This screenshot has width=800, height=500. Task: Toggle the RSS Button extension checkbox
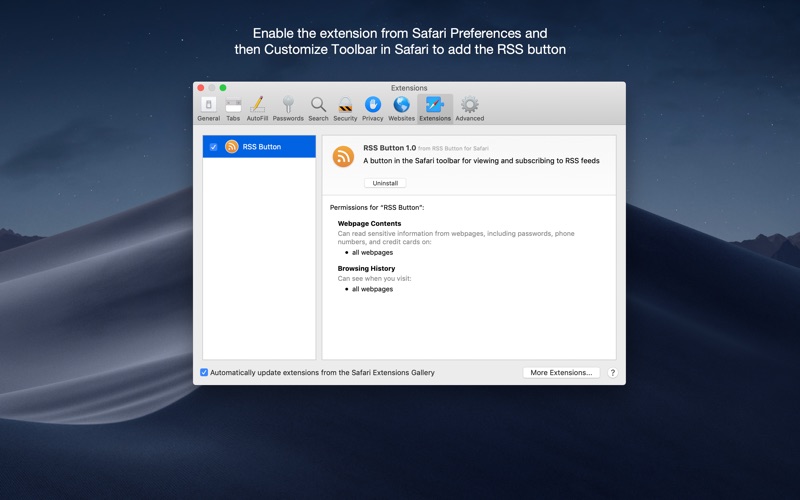pos(213,147)
